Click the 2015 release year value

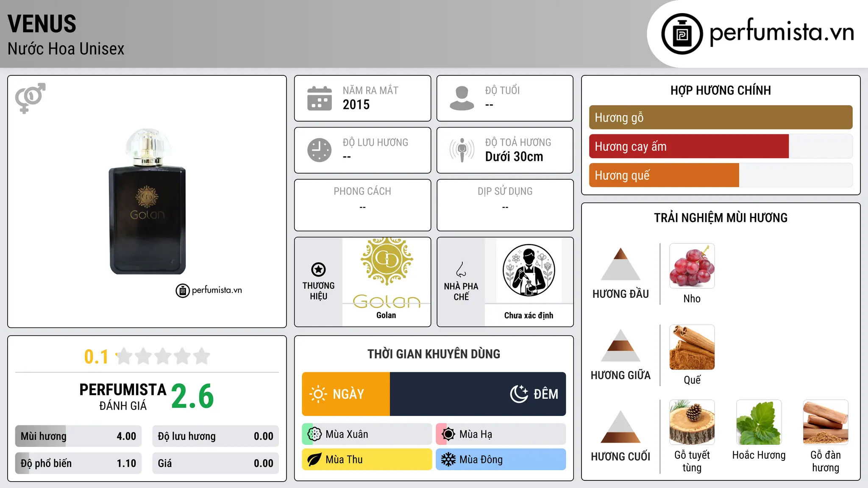point(356,105)
